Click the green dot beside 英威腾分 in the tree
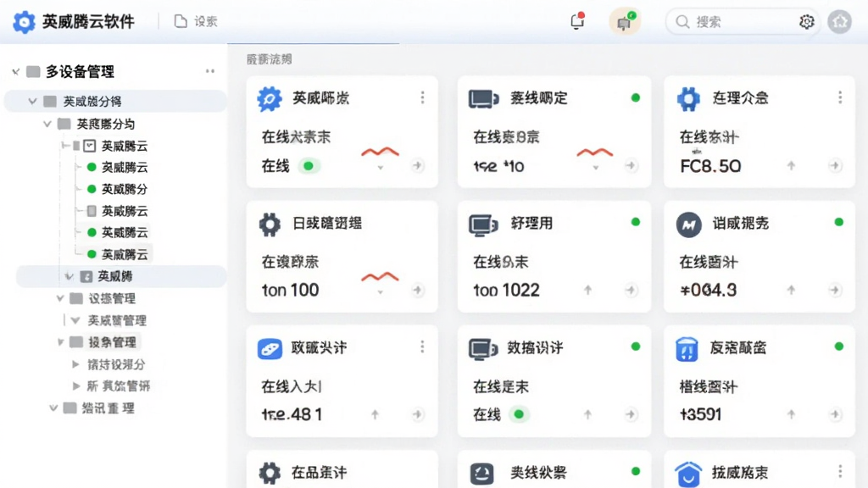 click(92, 189)
